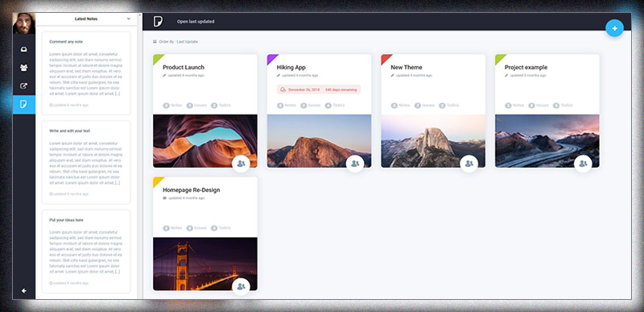Image resolution: width=644 pixels, height=312 pixels.
Task: Click the 540 days remaining label
Action: click(x=341, y=89)
